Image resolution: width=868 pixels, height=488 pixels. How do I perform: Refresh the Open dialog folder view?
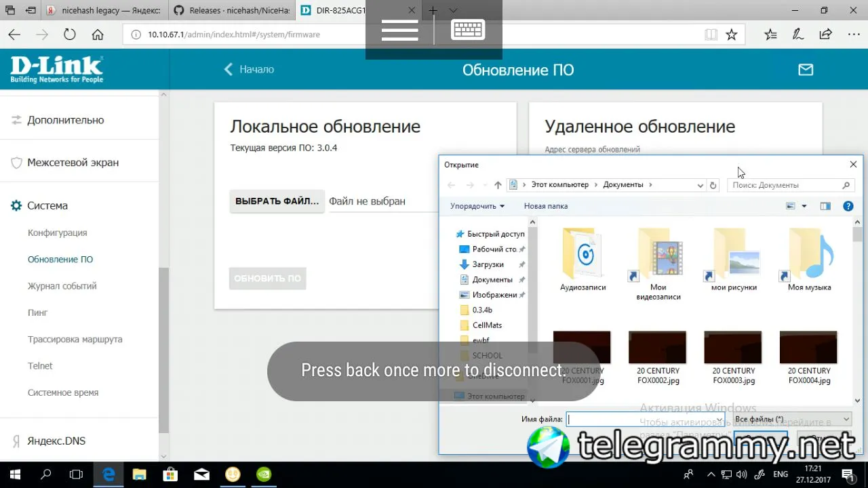pyautogui.click(x=713, y=185)
